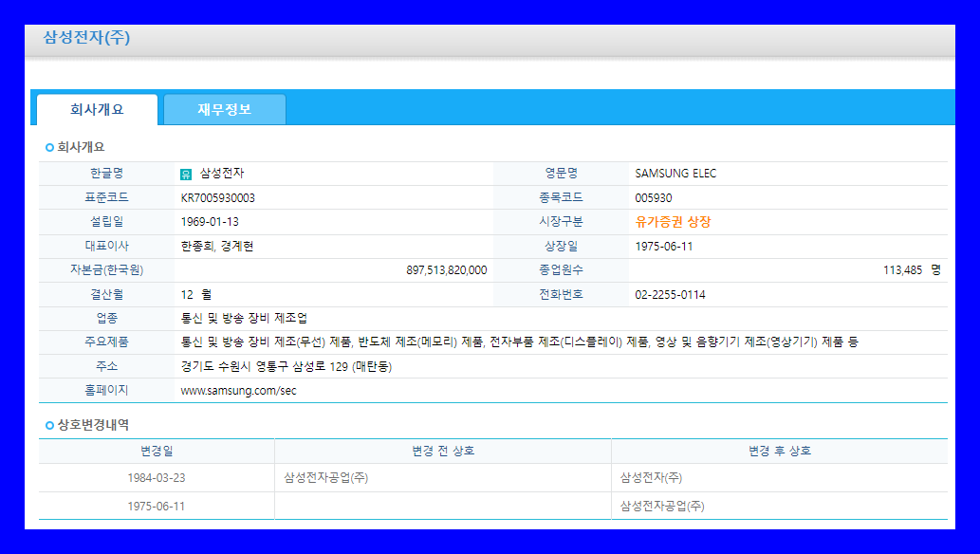Screen dimensions: 980x554
Task: Click the 한글명 label
Action: (106, 174)
